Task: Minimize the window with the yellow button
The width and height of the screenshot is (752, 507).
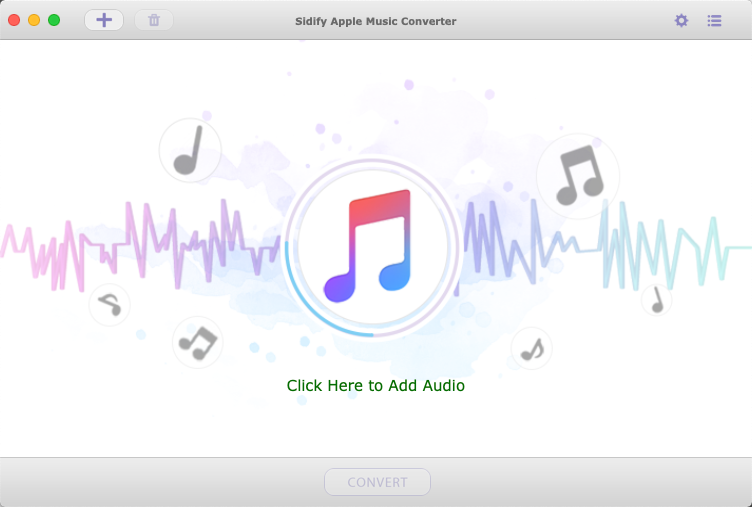Action: pos(34,20)
